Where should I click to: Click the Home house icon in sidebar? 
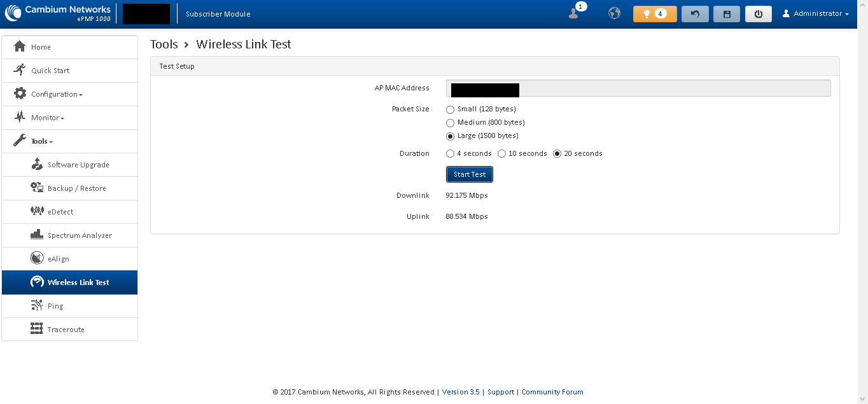20,46
